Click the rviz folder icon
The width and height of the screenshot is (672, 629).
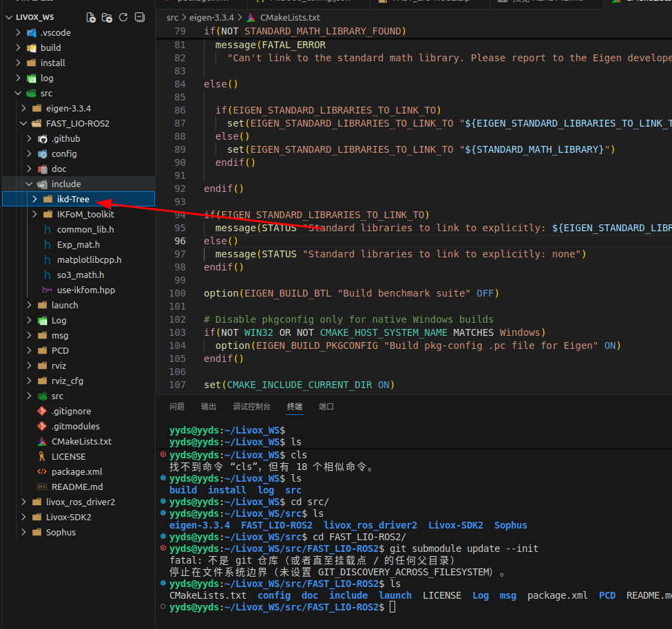(x=43, y=366)
